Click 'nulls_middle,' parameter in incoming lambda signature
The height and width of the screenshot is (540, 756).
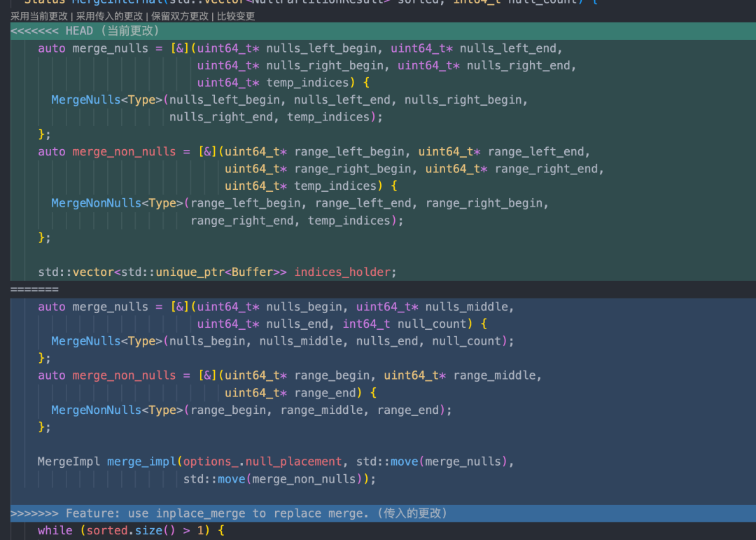click(x=470, y=307)
